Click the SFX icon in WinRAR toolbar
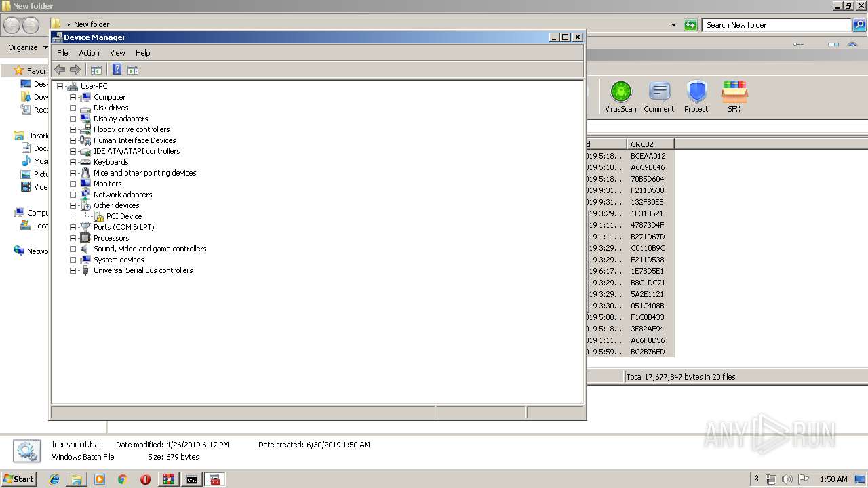This screenshot has width=868, height=488. coord(734,96)
